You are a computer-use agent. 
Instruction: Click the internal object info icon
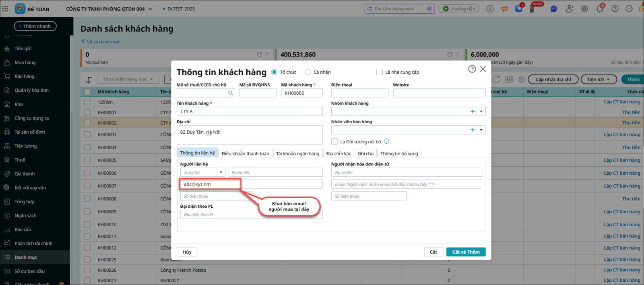point(386,141)
